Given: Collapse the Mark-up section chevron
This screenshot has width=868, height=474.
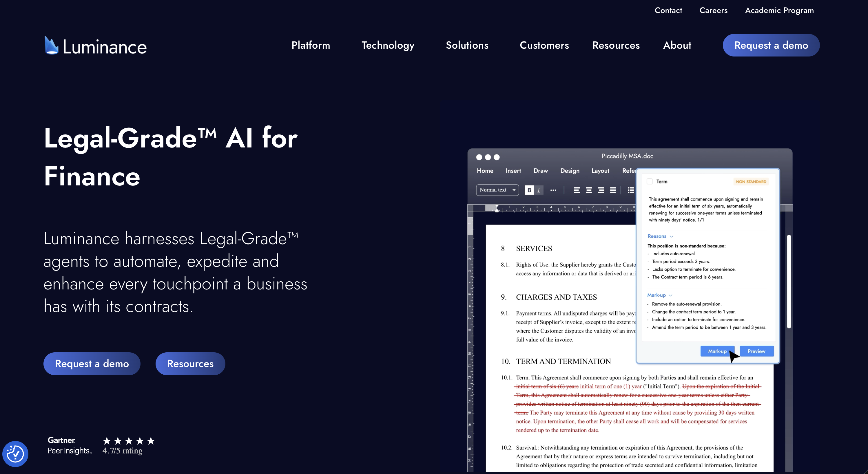Looking at the screenshot, I should tap(670, 295).
